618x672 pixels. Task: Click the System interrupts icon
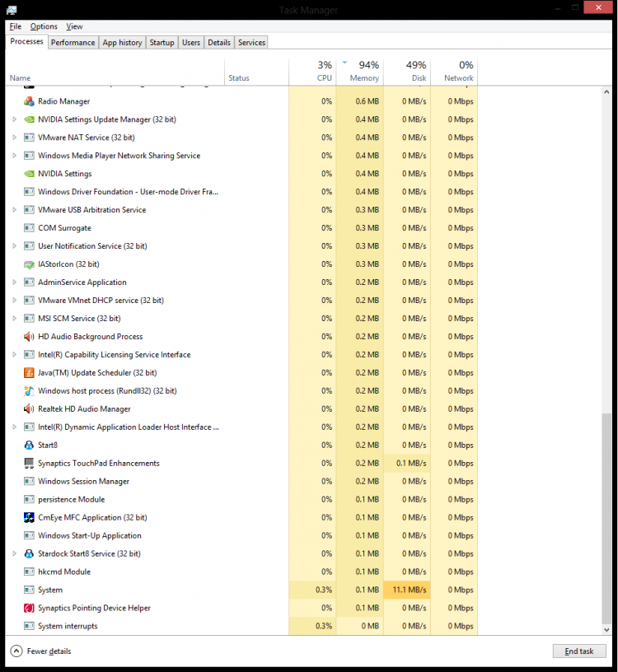point(29,626)
